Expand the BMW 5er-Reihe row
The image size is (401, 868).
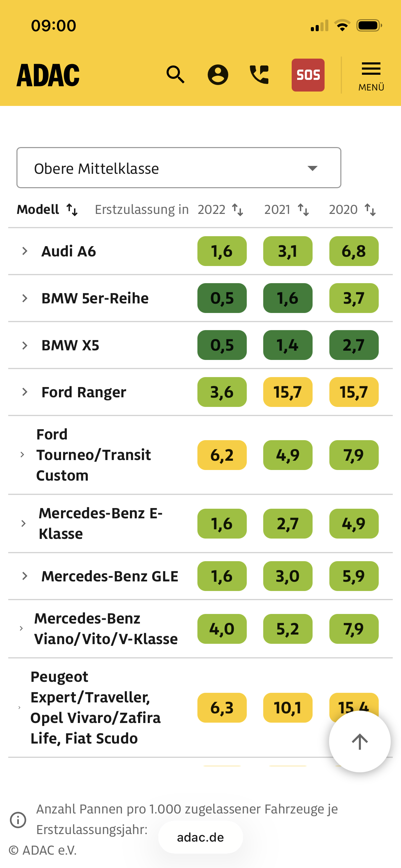[25, 298]
